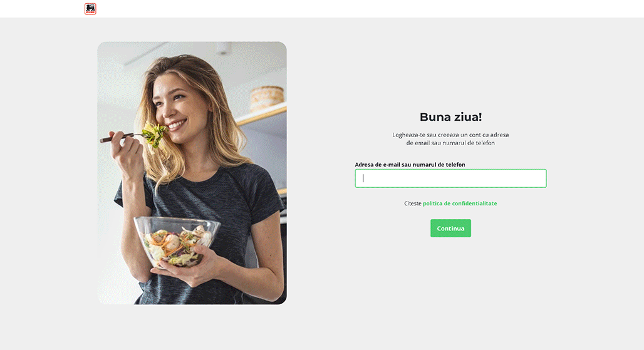Click the ceiling light fixture in the photo
644x350 pixels.
(223, 48)
